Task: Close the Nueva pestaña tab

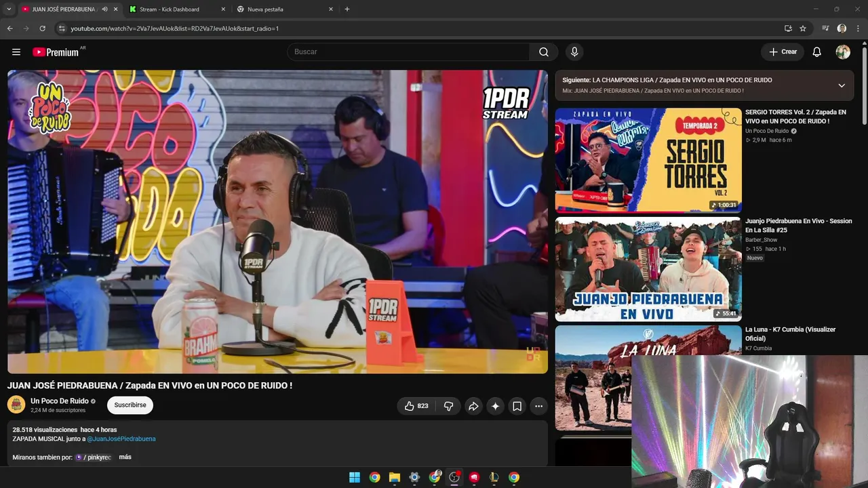Action: point(331,9)
